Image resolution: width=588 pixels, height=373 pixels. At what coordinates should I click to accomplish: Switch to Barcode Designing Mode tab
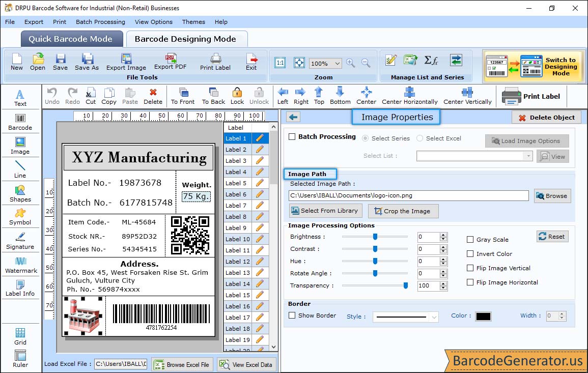tap(186, 39)
